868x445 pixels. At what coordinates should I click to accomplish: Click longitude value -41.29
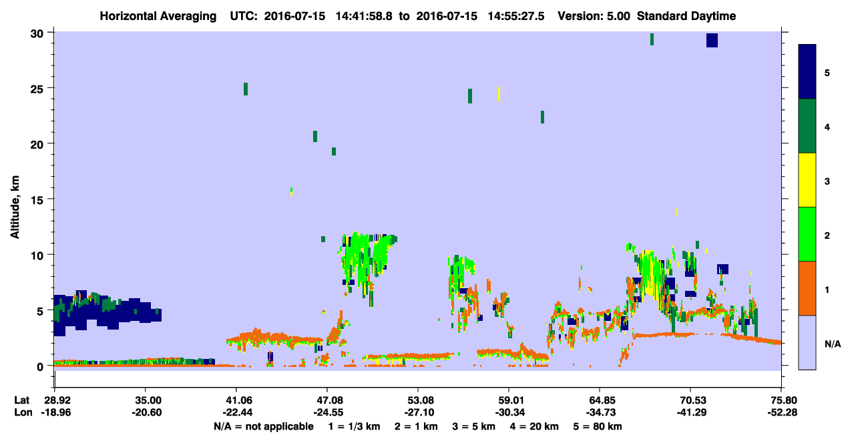pyautogui.click(x=690, y=413)
